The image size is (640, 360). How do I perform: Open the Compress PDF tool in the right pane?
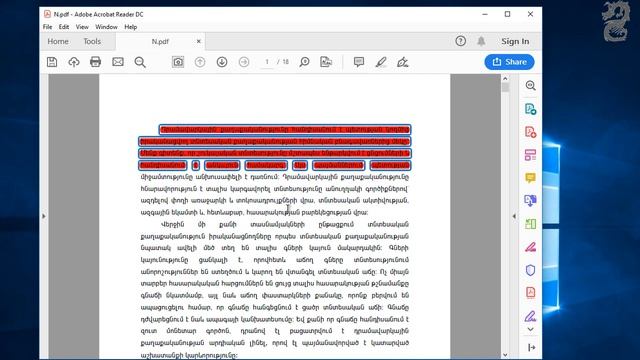[531, 293]
